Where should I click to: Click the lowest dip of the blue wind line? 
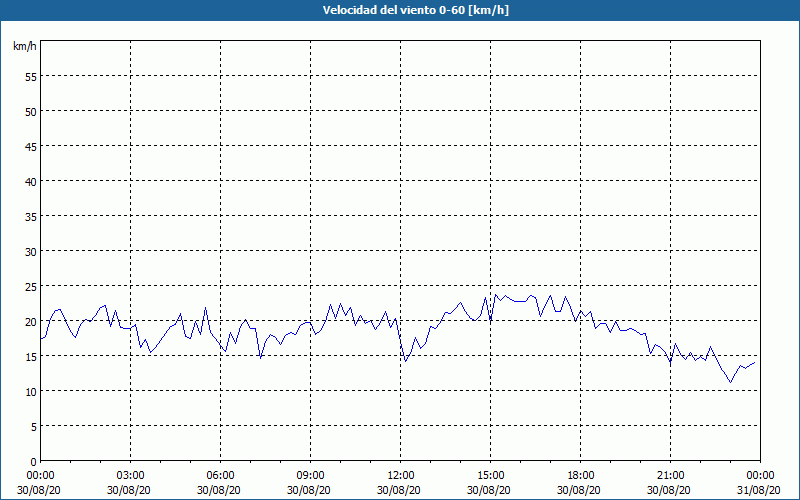point(731,382)
